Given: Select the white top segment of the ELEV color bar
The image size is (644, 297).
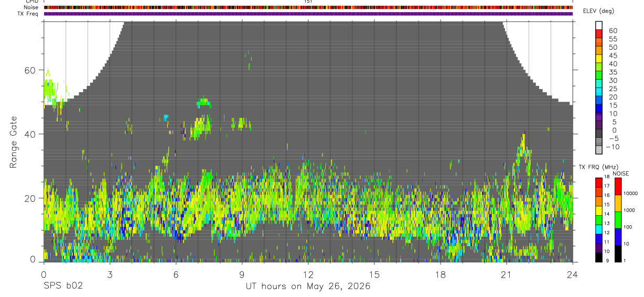Looking at the screenshot, I should 599,25.
